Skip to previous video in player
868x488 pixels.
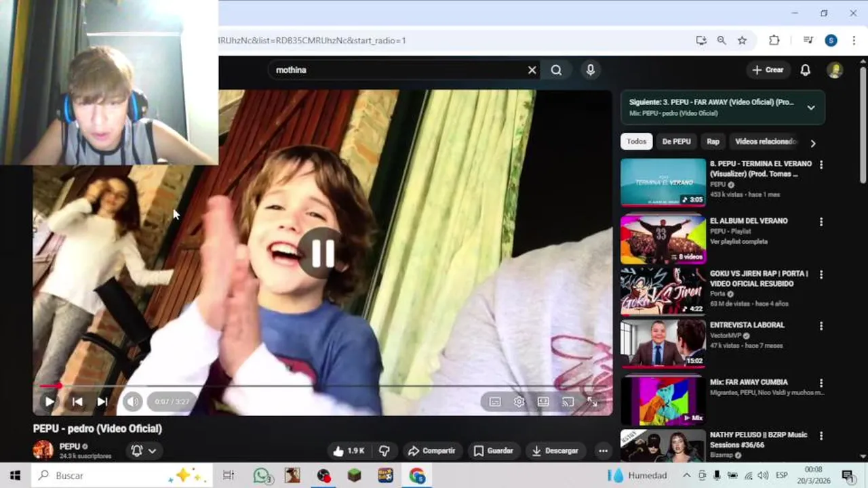point(77,401)
